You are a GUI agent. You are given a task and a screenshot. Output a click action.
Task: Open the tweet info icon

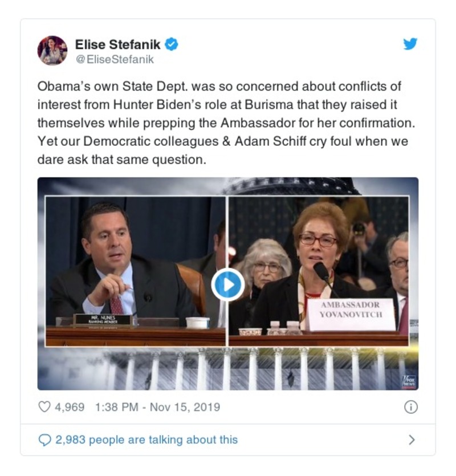coord(410,407)
